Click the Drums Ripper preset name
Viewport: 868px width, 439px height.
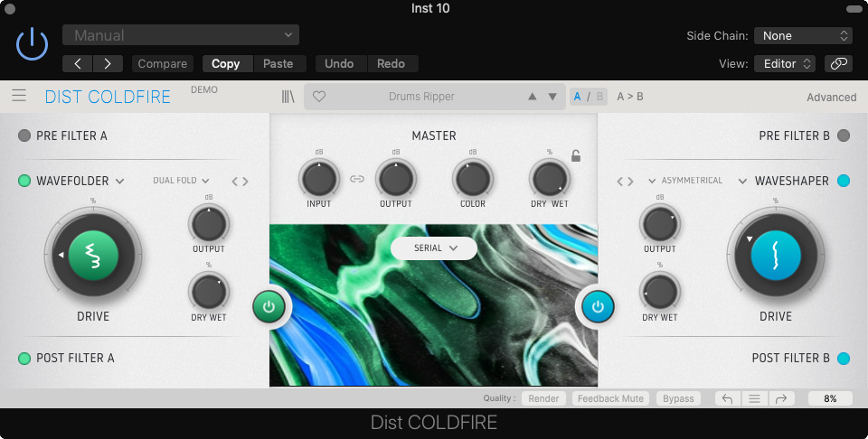421,97
